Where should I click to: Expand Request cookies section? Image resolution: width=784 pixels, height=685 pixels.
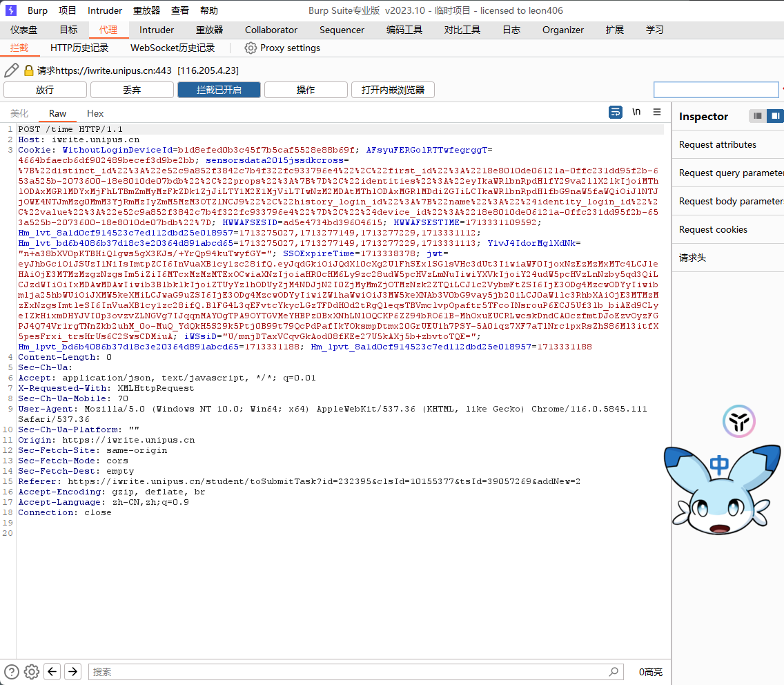pos(713,229)
